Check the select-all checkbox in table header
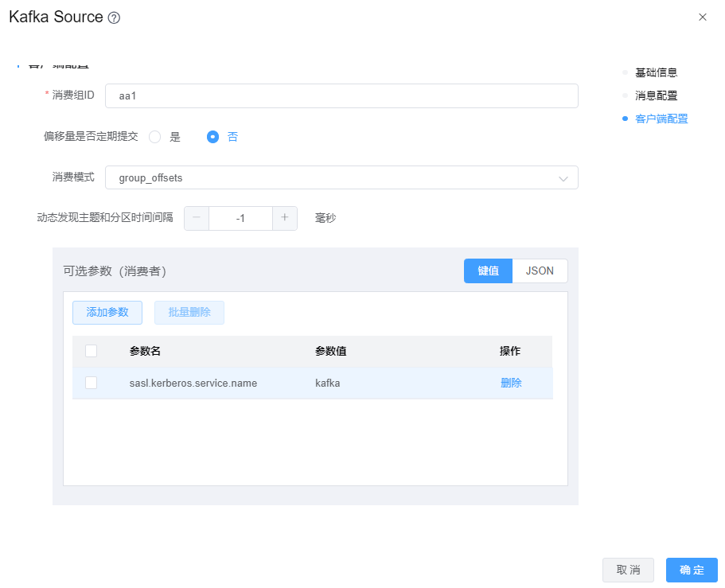 (91, 351)
